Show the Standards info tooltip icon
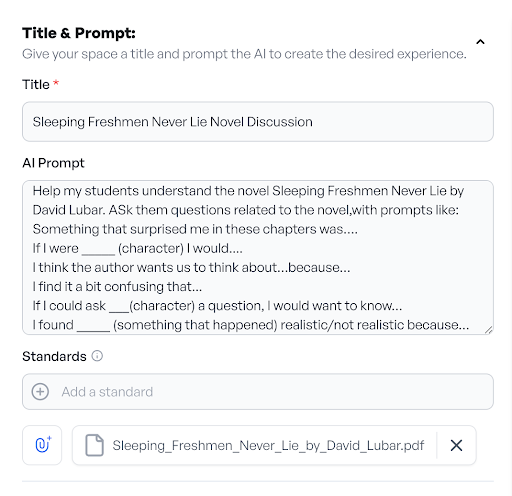 (97, 356)
